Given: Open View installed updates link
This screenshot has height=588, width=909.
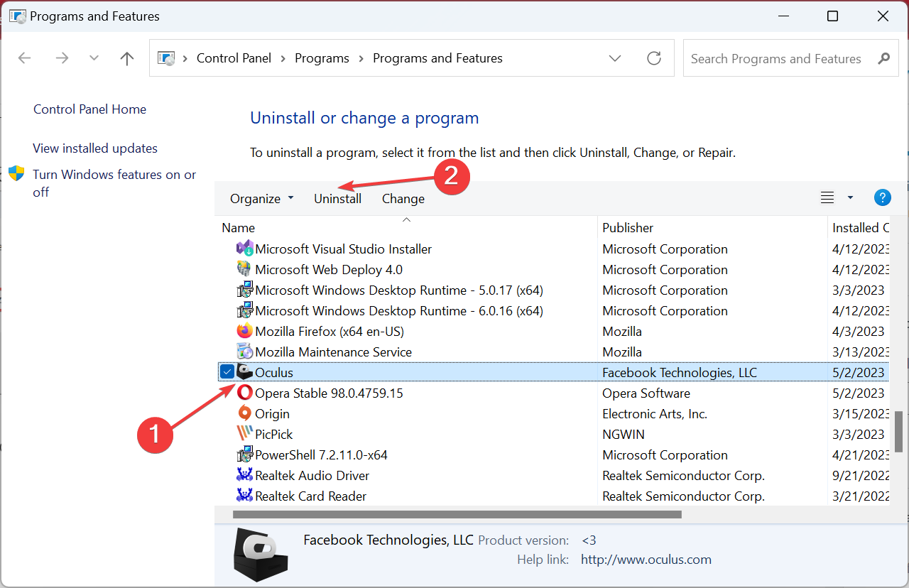Looking at the screenshot, I should click(95, 148).
